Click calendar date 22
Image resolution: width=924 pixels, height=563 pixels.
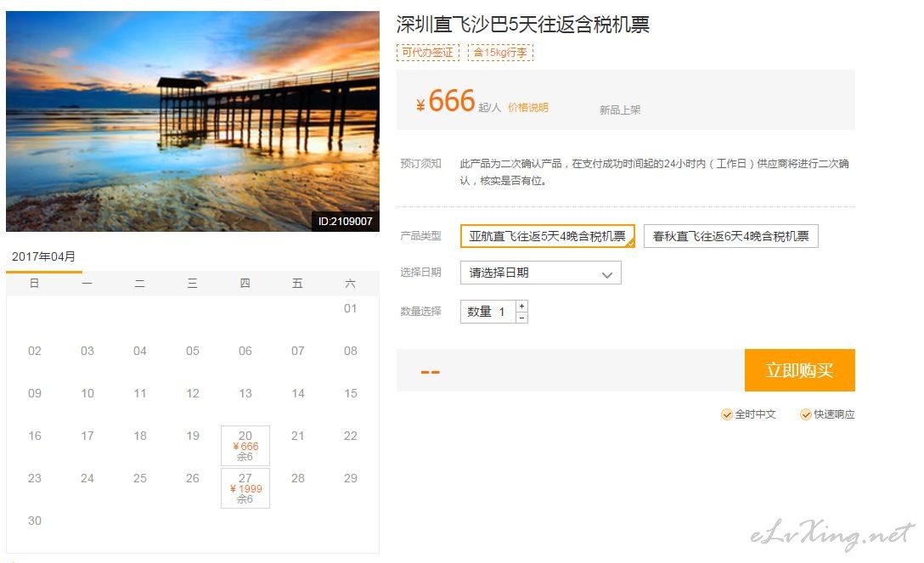(351, 436)
